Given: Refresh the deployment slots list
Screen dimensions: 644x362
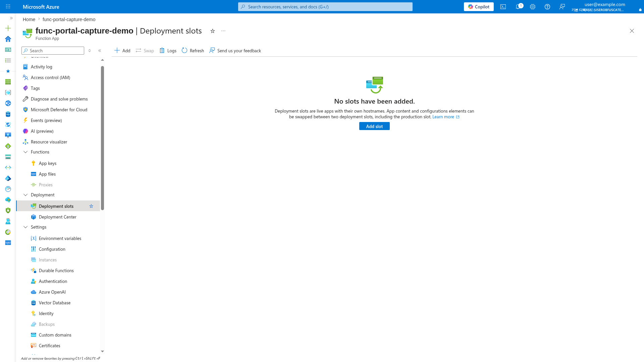Looking at the screenshot, I should pos(193,51).
